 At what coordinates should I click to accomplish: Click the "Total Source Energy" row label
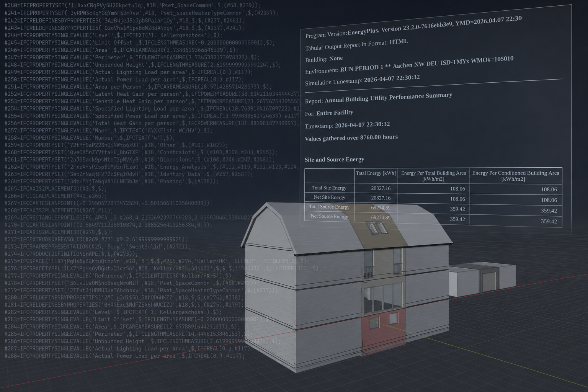[x=329, y=207]
